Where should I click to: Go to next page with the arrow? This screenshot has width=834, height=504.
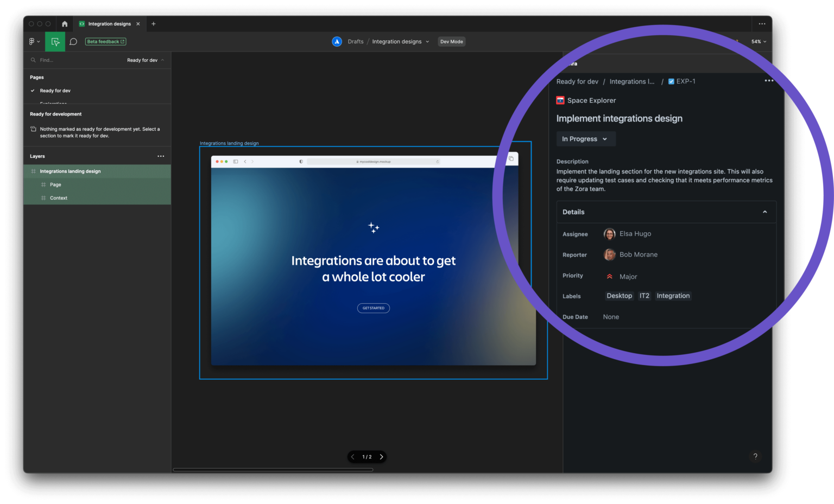pos(381,457)
